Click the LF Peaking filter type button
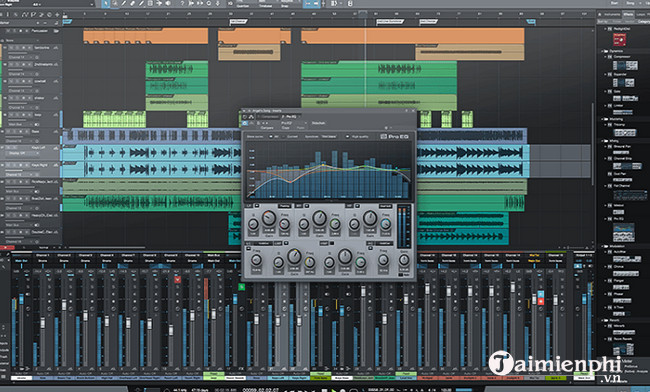 (x=284, y=206)
